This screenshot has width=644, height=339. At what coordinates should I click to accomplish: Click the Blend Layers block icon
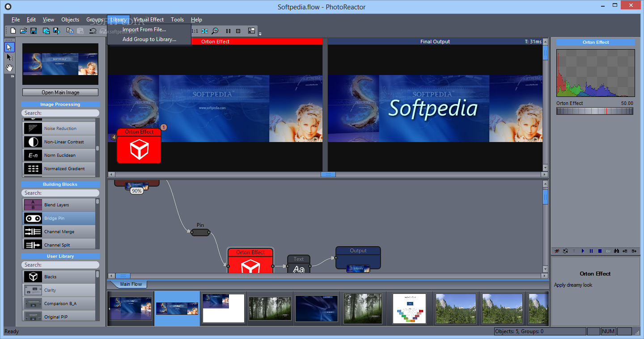(33, 205)
